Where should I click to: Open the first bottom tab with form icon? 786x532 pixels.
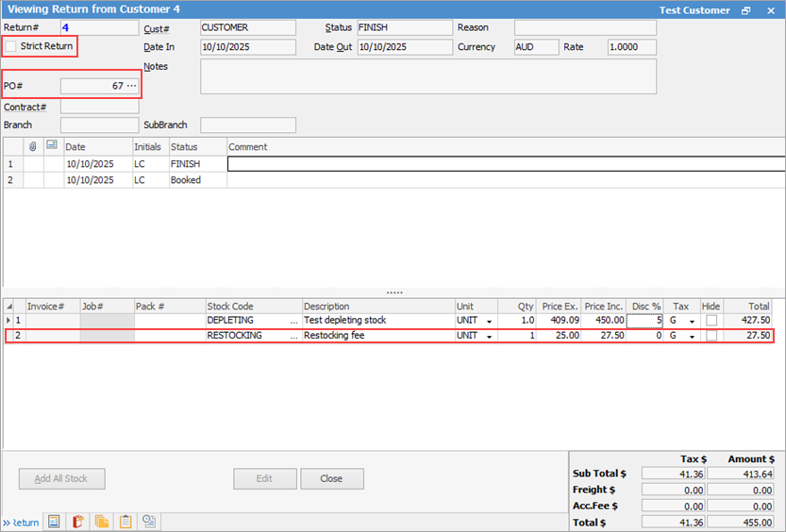(55, 522)
